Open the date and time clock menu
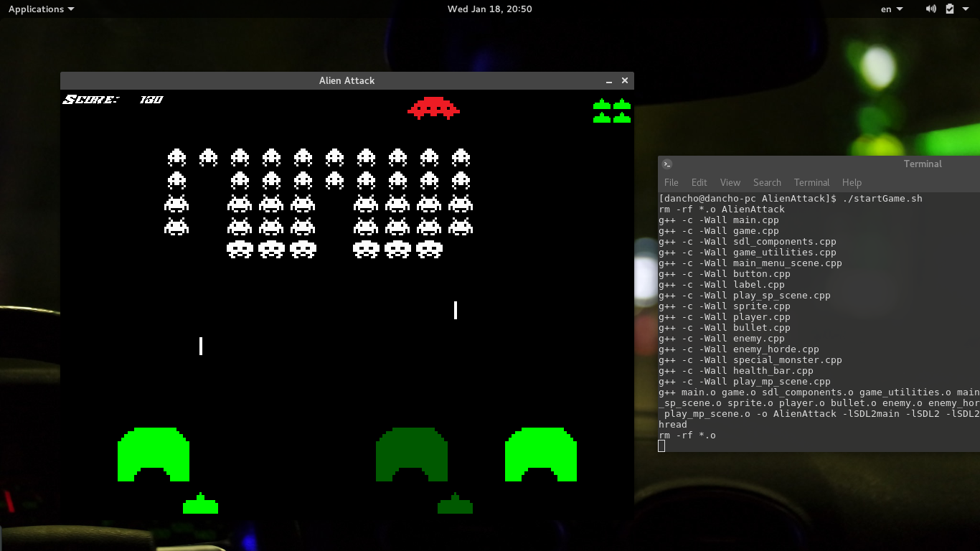Screen dimensions: 980x551 coord(490,9)
